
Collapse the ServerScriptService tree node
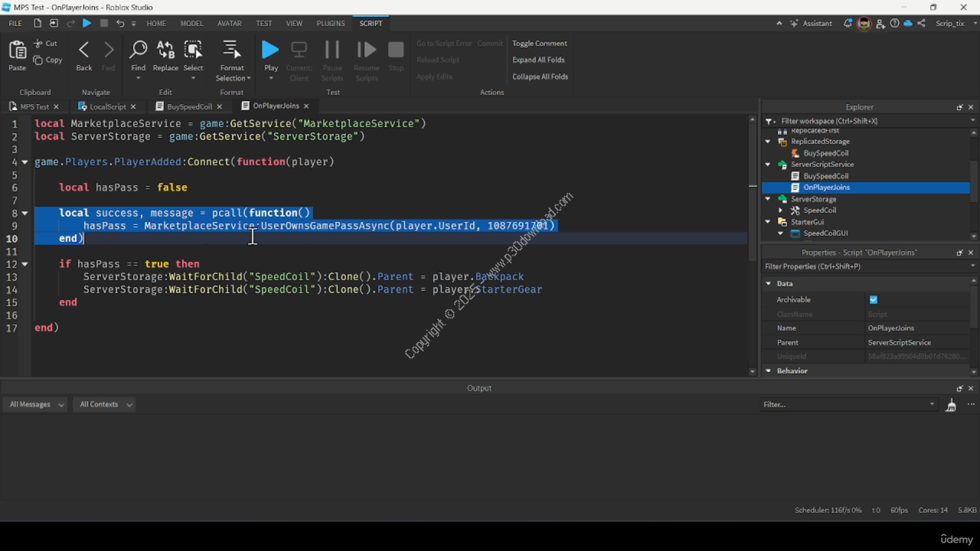pyautogui.click(x=769, y=165)
